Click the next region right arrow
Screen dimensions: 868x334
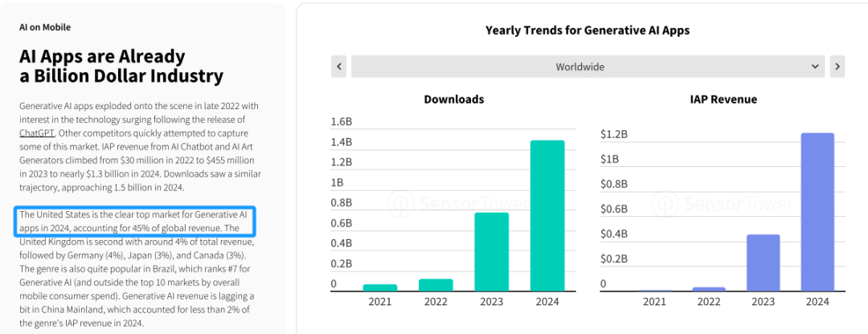[837, 67]
